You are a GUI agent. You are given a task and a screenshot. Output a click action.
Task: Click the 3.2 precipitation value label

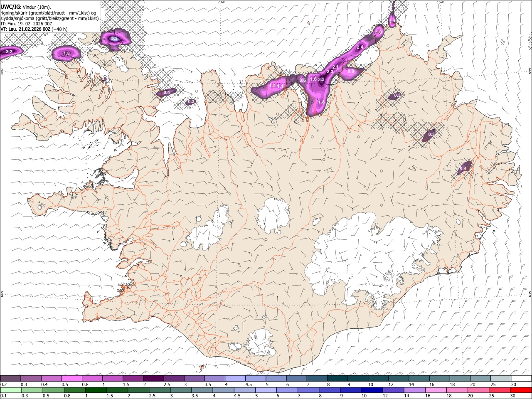click(x=9, y=52)
